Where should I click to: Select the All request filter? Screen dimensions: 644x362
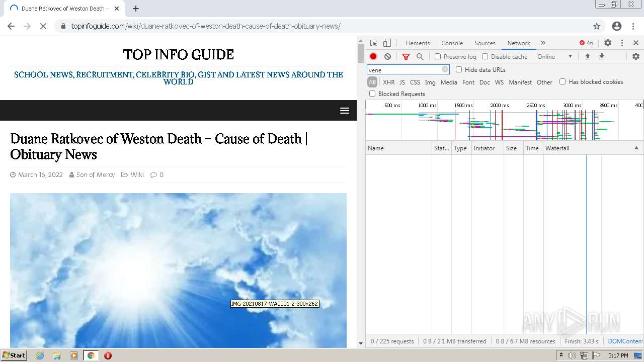372,82
